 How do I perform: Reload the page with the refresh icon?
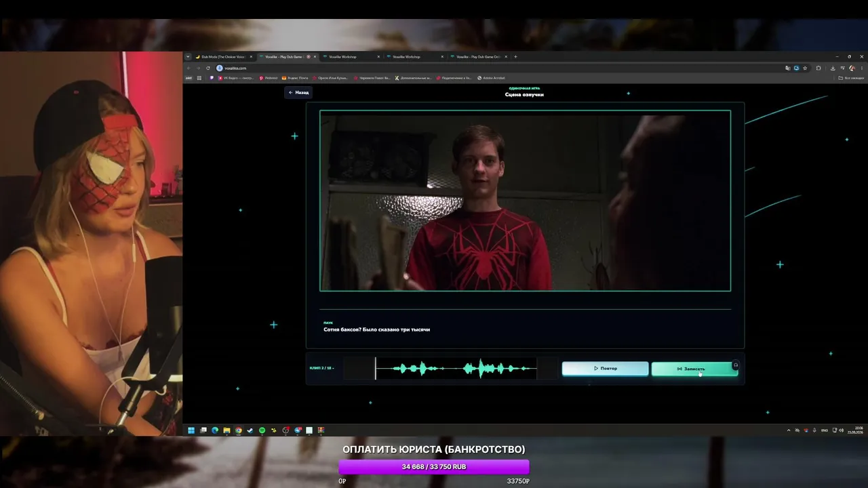pos(208,68)
